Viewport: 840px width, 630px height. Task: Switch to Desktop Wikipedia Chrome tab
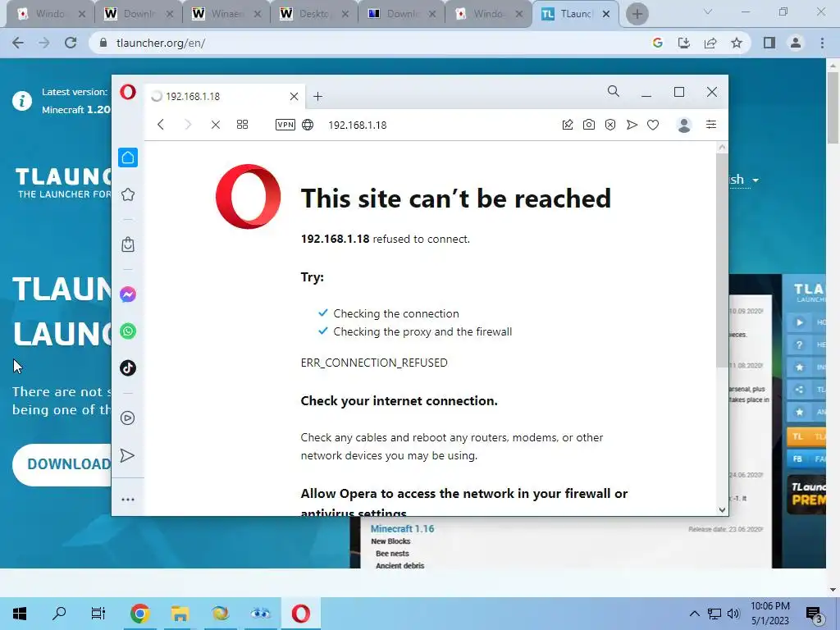[x=314, y=14]
